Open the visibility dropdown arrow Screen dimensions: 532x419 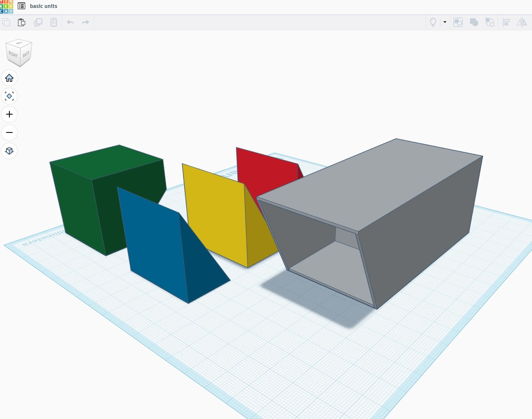pyautogui.click(x=445, y=22)
